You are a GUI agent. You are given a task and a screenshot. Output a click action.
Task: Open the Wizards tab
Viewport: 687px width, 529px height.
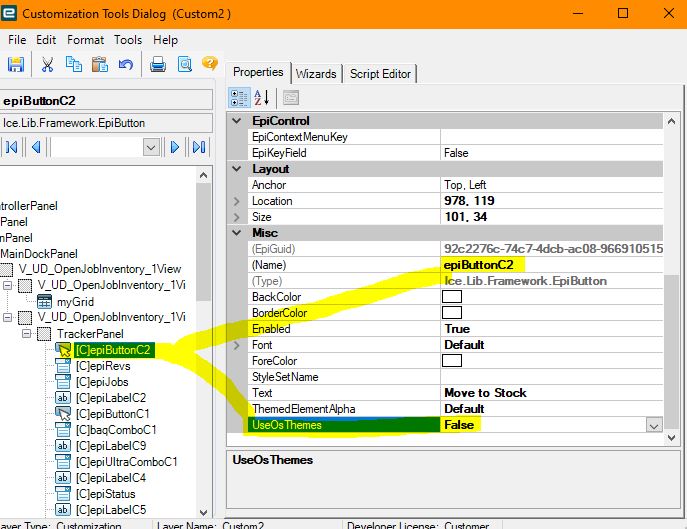(316, 73)
